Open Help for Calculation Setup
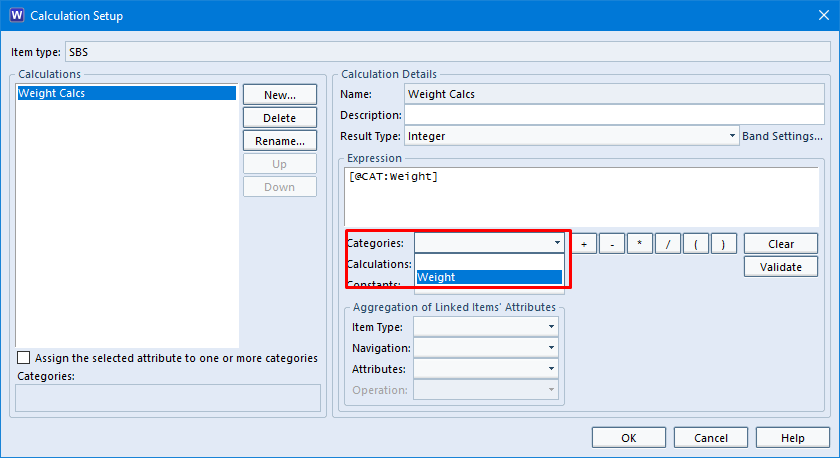Screen dimensions: 840x458 pos(793,438)
